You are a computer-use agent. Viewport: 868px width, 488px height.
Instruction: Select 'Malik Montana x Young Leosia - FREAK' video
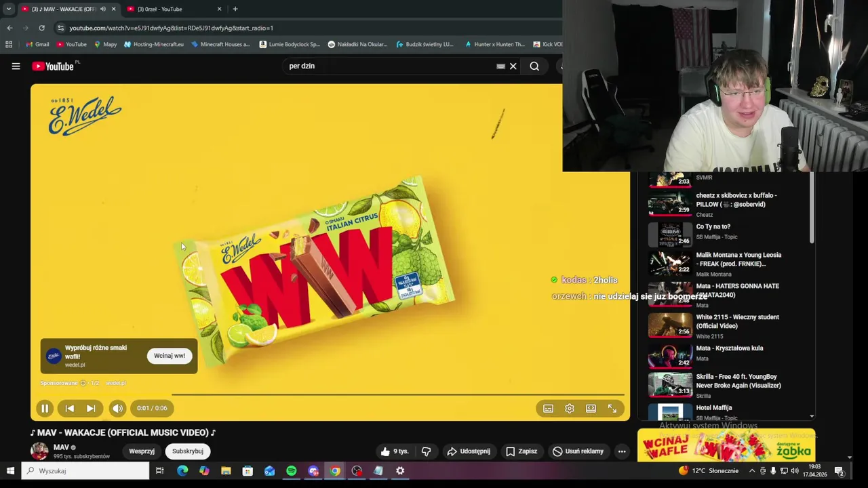pos(738,260)
